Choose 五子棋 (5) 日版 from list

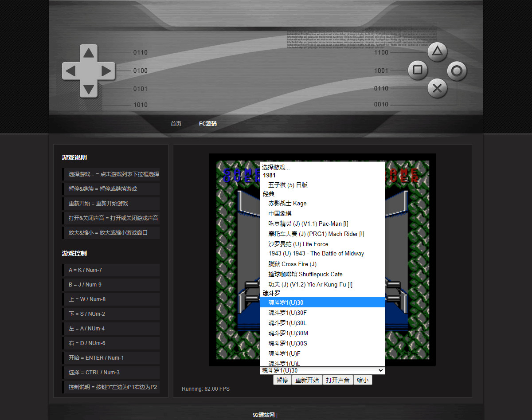coord(322,185)
